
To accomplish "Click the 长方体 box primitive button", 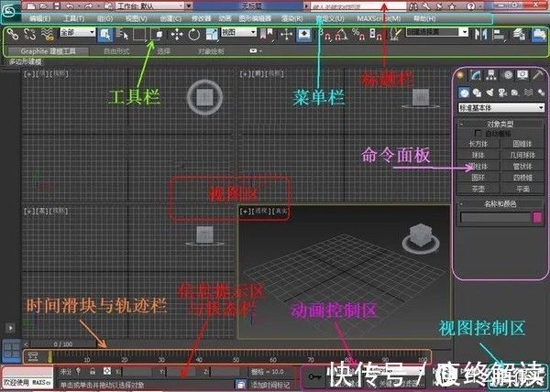I will pyautogui.click(x=478, y=144).
